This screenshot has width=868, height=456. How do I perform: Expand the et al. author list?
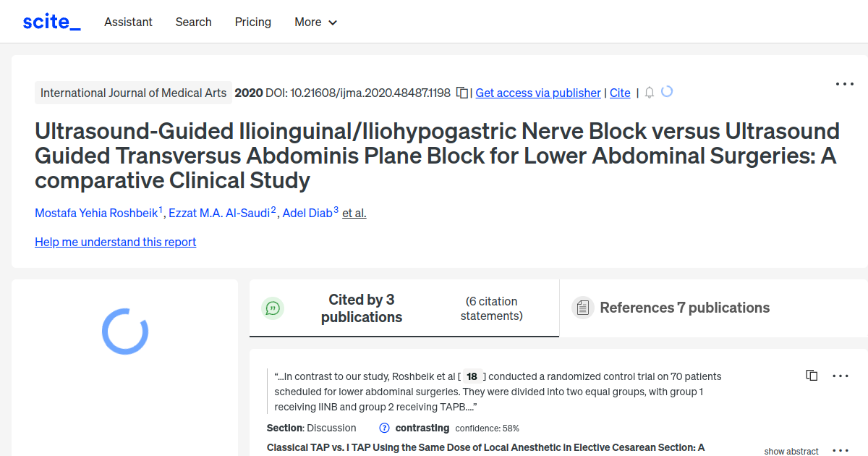(x=354, y=213)
